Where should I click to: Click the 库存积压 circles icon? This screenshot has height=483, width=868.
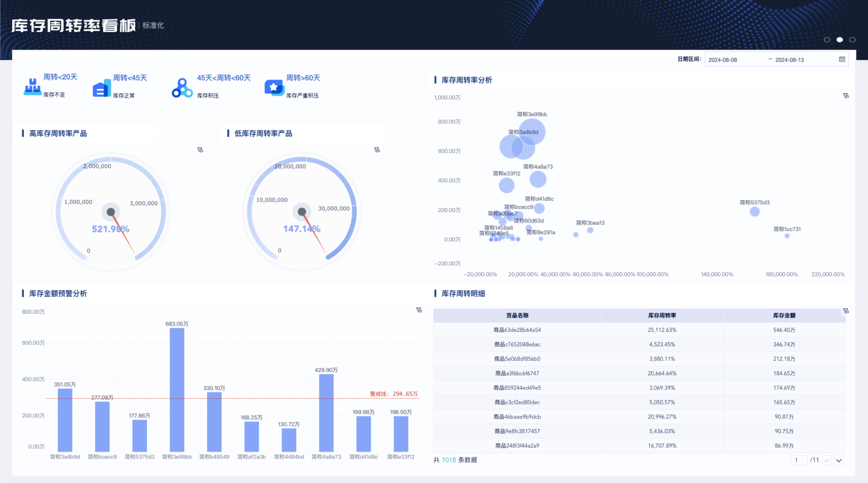coord(182,88)
